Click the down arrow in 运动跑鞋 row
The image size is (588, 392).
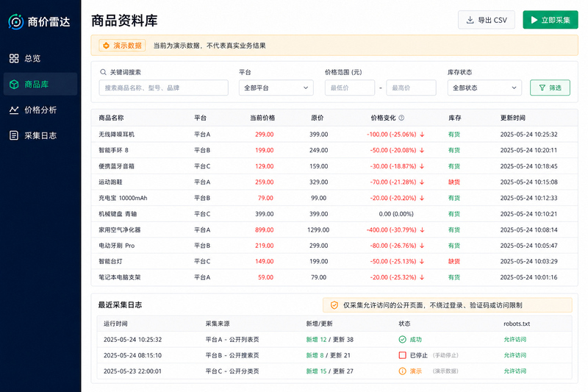coord(422,182)
